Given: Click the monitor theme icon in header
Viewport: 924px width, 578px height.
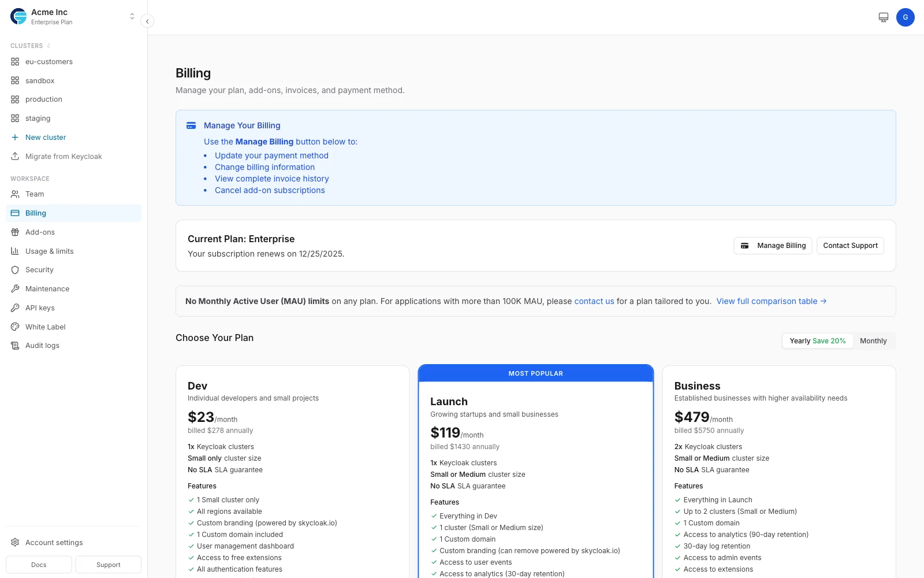Looking at the screenshot, I should [884, 17].
